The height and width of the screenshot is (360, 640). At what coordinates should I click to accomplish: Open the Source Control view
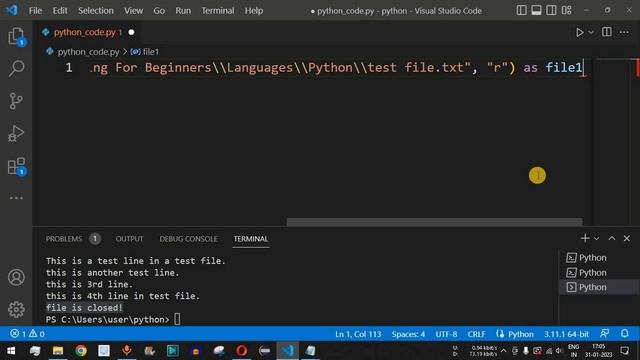coord(16,101)
